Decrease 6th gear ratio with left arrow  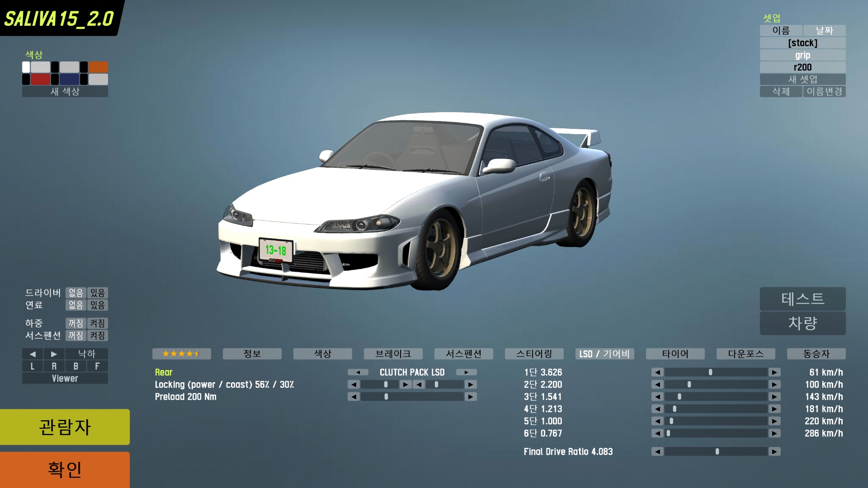(x=657, y=433)
